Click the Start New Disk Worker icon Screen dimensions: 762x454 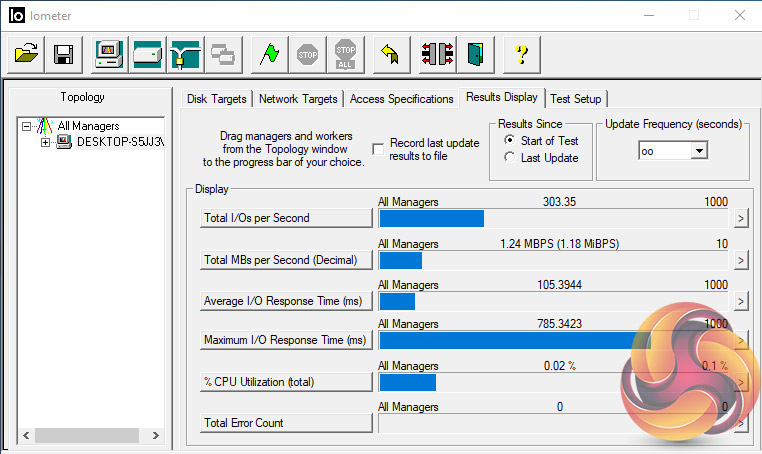[x=147, y=54]
